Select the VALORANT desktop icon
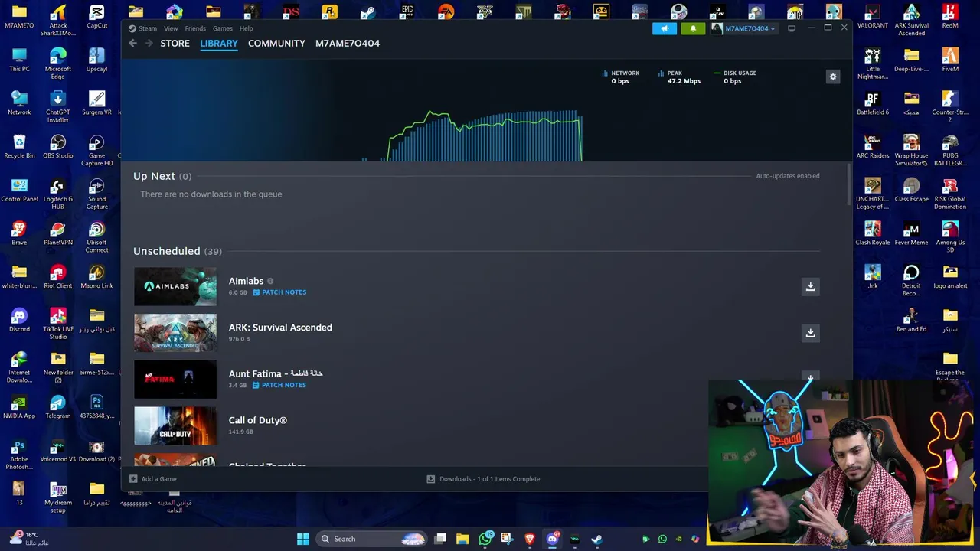Screen dimensions: 980x551 pyautogui.click(x=873, y=16)
